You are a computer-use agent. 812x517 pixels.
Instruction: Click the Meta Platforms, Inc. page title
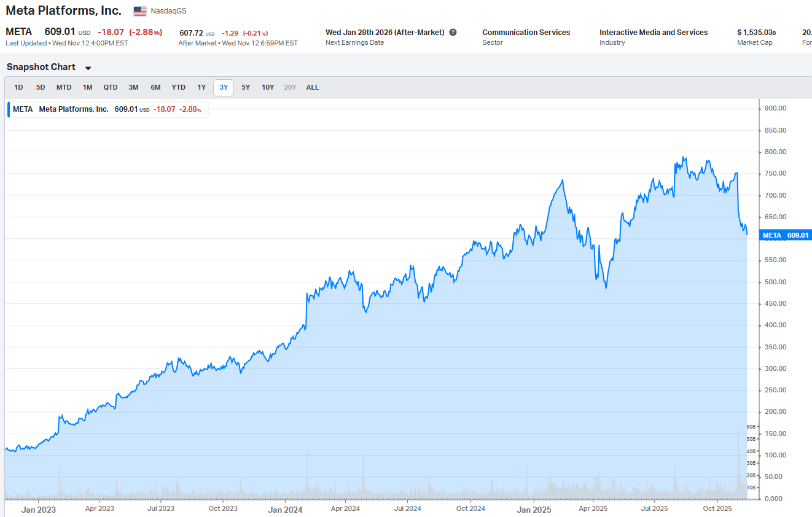pyautogui.click(x=63, y=10)
